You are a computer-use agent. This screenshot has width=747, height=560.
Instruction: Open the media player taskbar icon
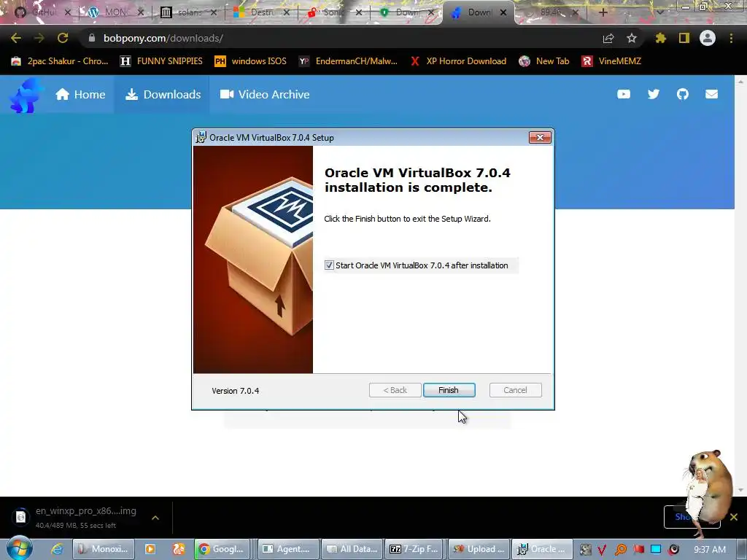point(150,549)
